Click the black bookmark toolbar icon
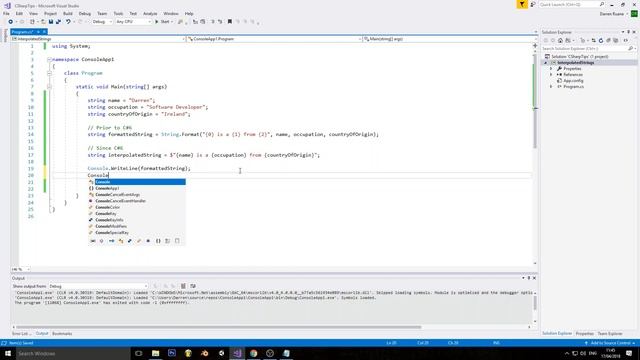This screenshot has height=360, width=640. (230, 22)
